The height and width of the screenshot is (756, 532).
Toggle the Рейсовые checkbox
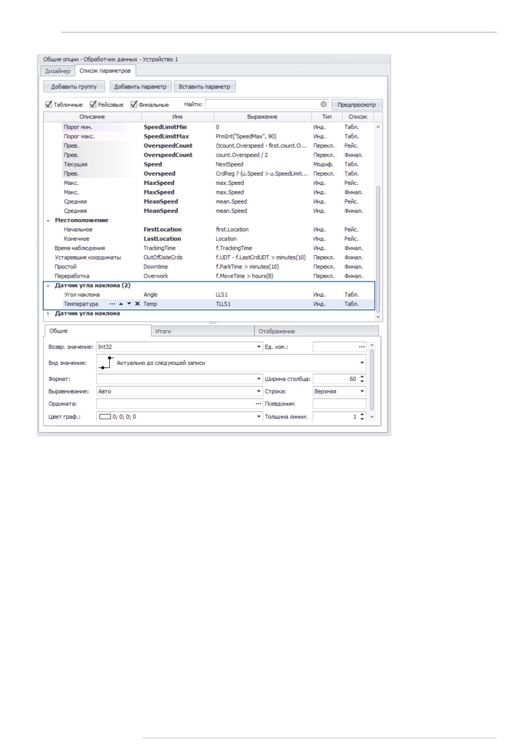coord(93,104)
